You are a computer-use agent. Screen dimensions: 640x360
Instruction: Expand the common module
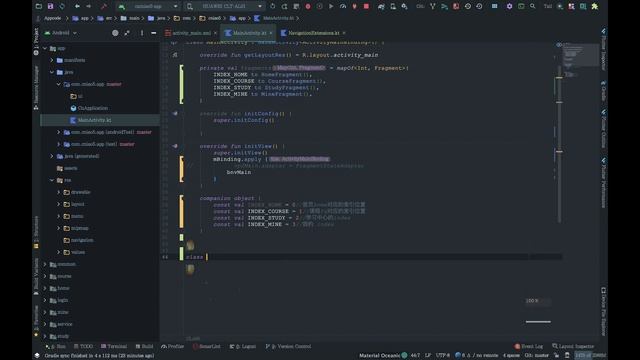click(45, 264)
